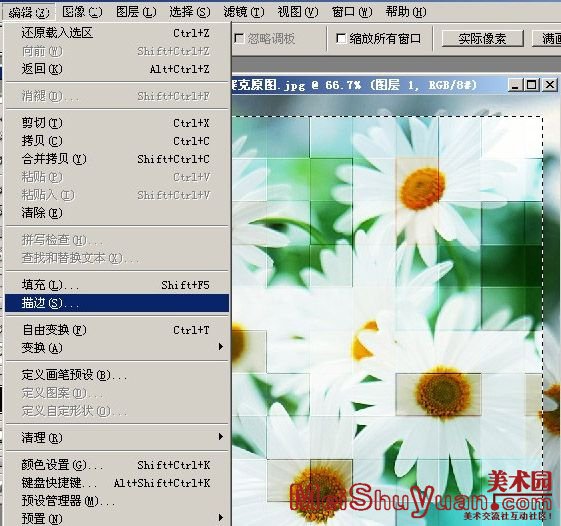
Task: Select 自由变换 free transform entry
Action: point(117,330)
